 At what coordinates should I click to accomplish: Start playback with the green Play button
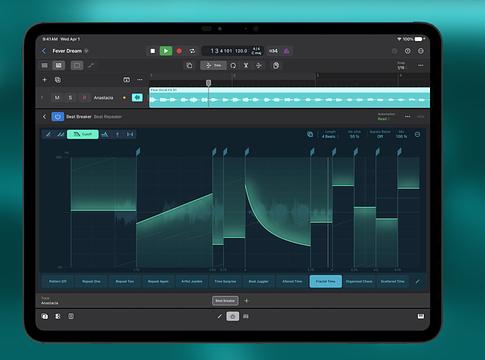coord(166,51)
